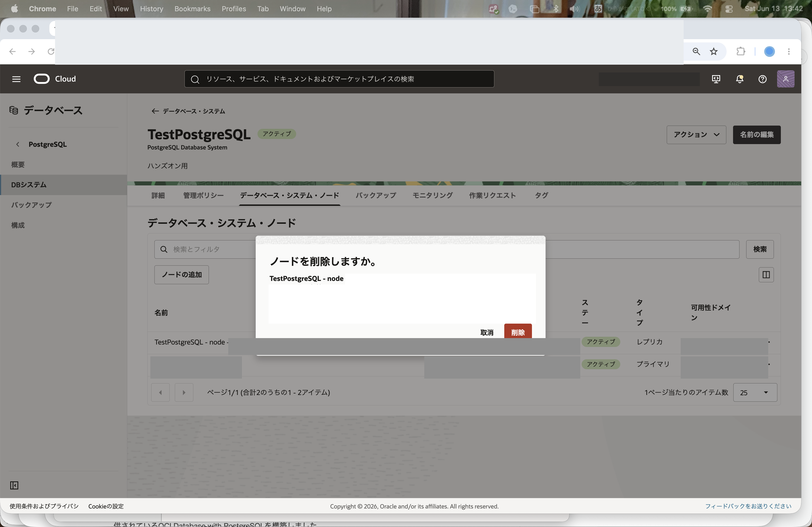This screenshot has height=527, width=812.
Task: Open the TestPostgreSQL - node replica row name
Action: pyautogui.click(x=191, y=342)
